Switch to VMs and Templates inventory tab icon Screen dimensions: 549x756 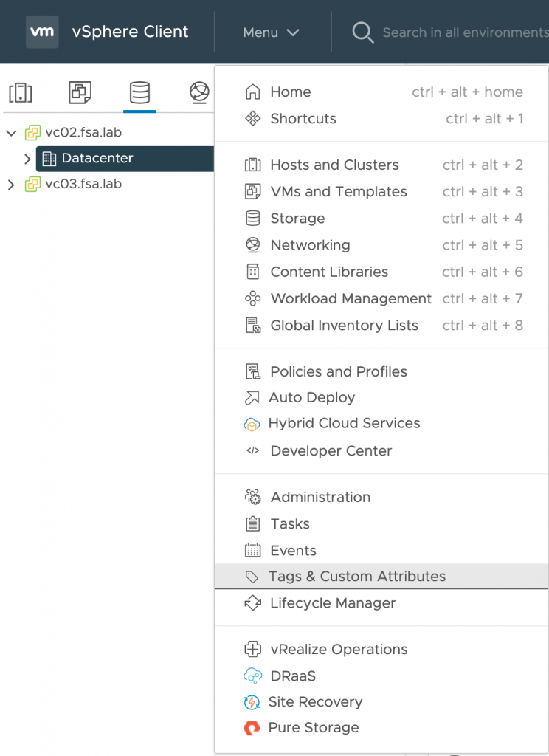pos(80,92)
